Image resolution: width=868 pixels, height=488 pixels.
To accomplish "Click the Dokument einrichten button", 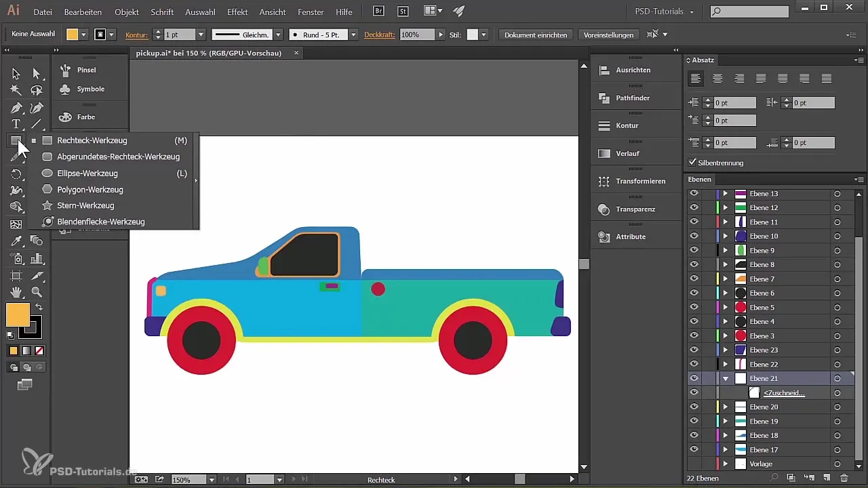I will coord(536,35).
